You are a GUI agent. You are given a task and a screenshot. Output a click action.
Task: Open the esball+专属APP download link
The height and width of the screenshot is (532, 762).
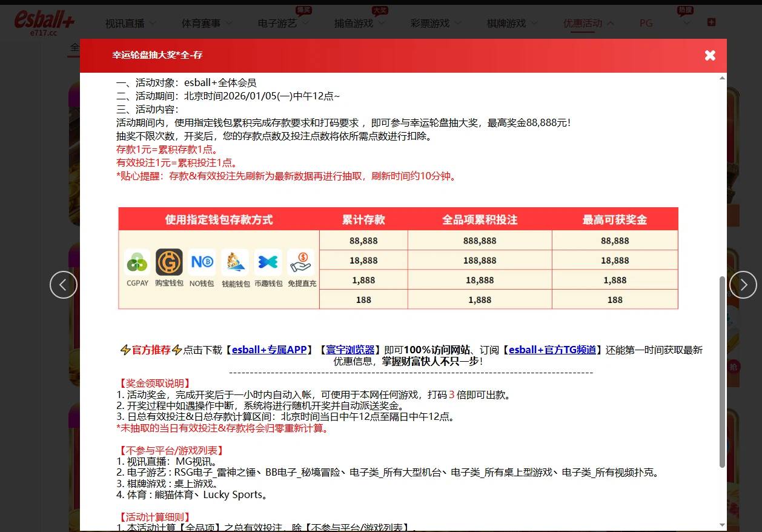point(270,350)
